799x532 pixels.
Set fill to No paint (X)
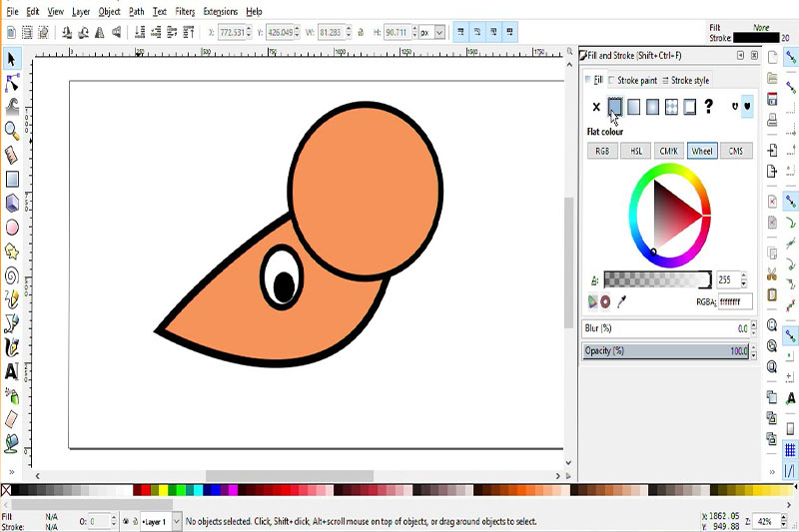(596, 107)
